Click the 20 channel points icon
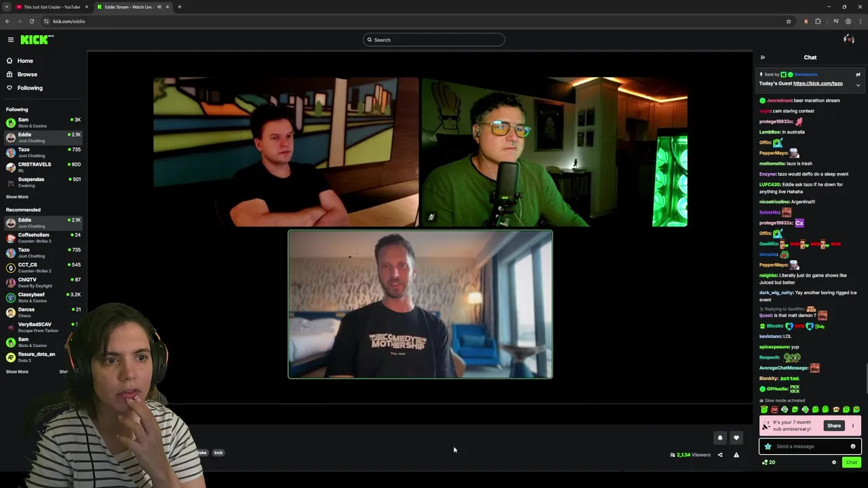 tap(768, 462)
